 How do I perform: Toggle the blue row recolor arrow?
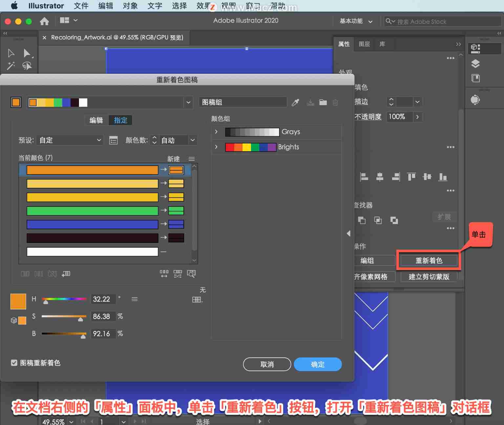[163, 224]
